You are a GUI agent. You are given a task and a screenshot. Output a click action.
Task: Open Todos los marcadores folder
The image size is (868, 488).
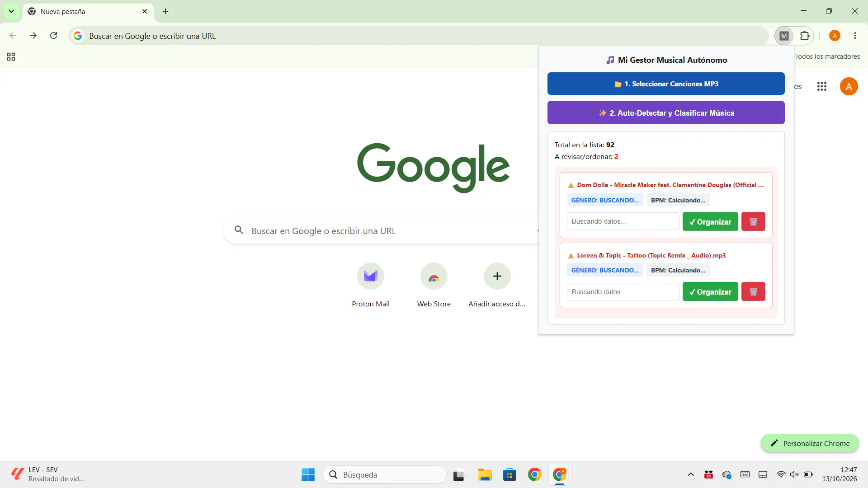(x=827, y=56)
